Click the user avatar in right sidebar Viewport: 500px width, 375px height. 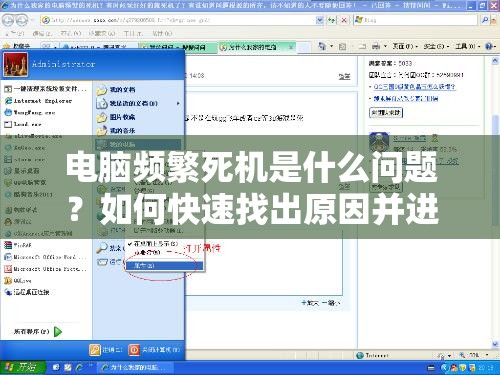(379, 142)
